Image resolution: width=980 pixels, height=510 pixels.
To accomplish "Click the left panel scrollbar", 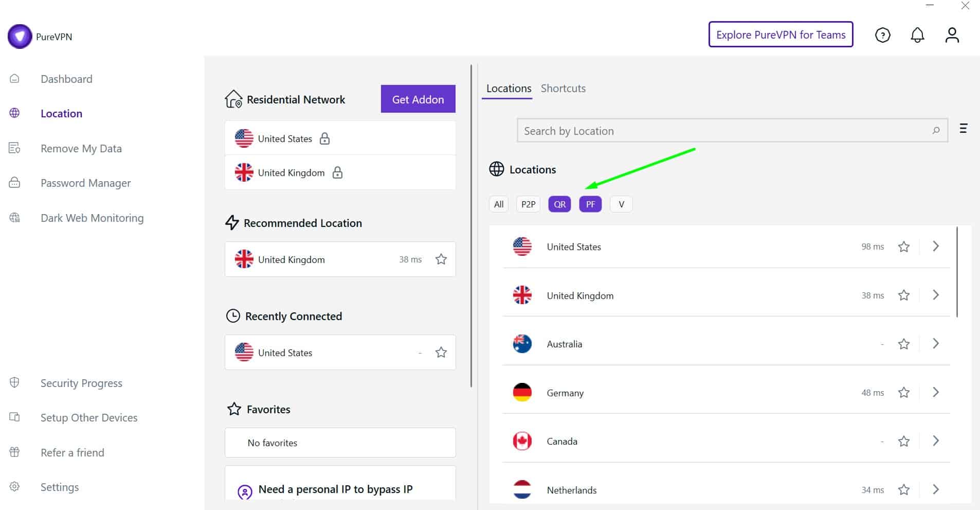I will click(x=471, y=226).
